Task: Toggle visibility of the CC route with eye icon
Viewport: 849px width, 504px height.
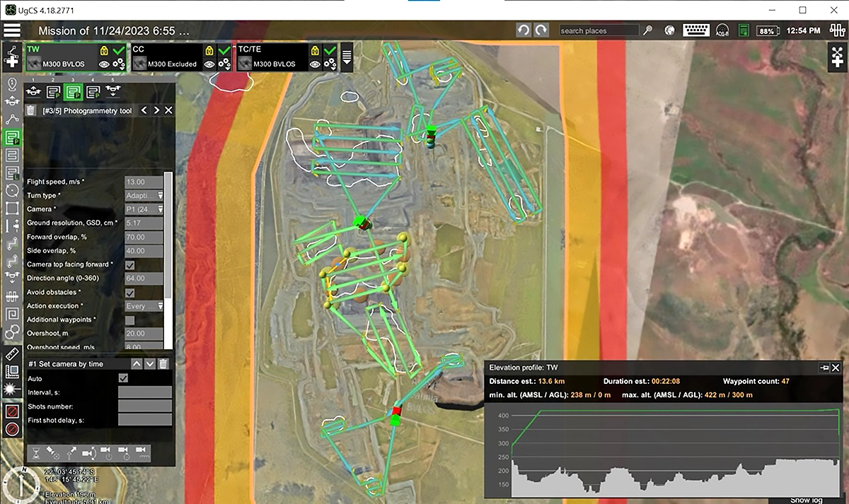Action: pos(209,64)
